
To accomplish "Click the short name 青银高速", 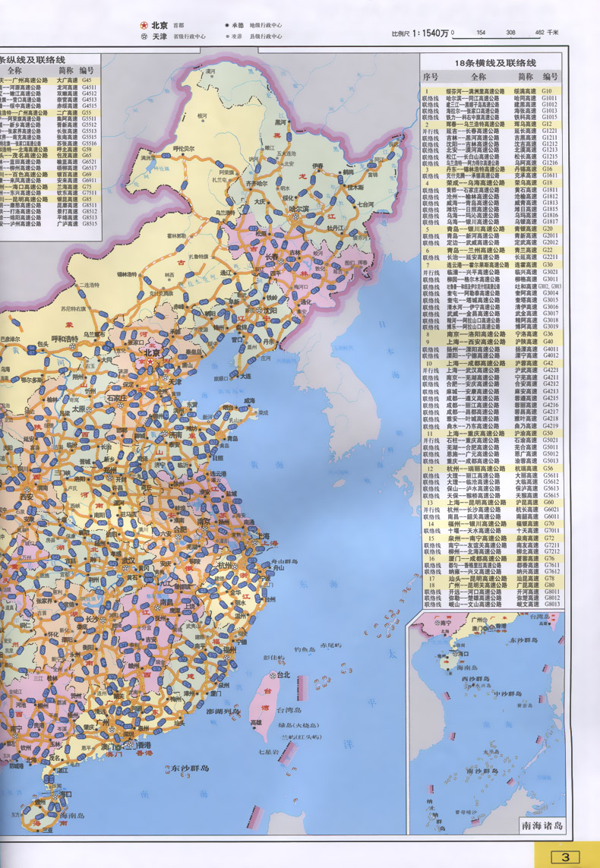I will click(x=525, y=229).
